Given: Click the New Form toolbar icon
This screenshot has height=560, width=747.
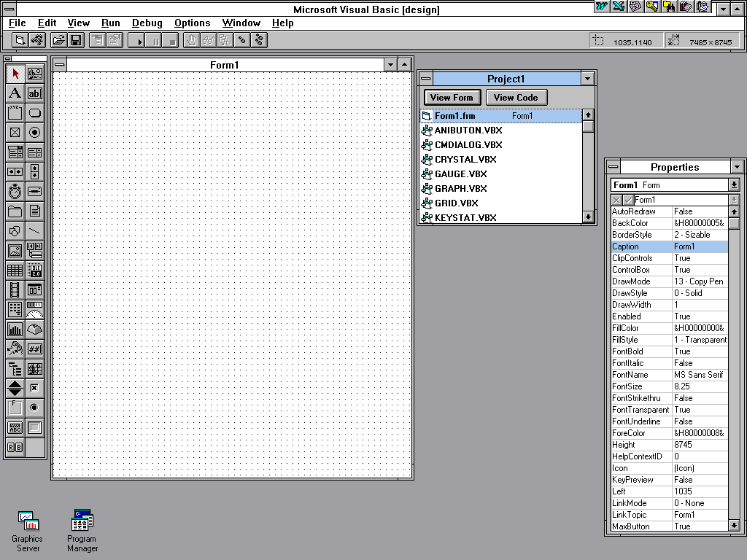Looking at the screenshot, I should (x=20, y=41).
